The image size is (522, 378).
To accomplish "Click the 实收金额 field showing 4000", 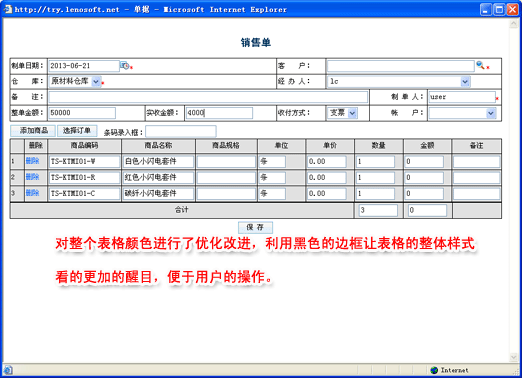I will coord(219,113).
